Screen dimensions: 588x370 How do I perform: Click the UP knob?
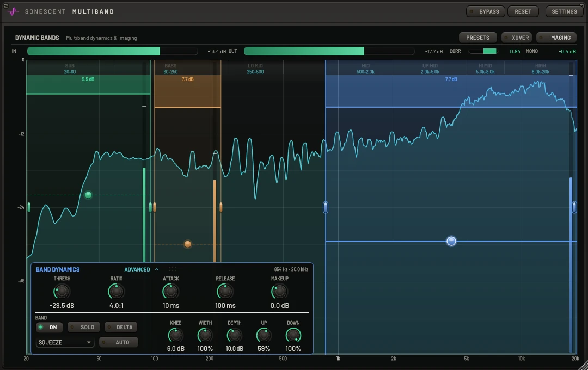point(264,335)
